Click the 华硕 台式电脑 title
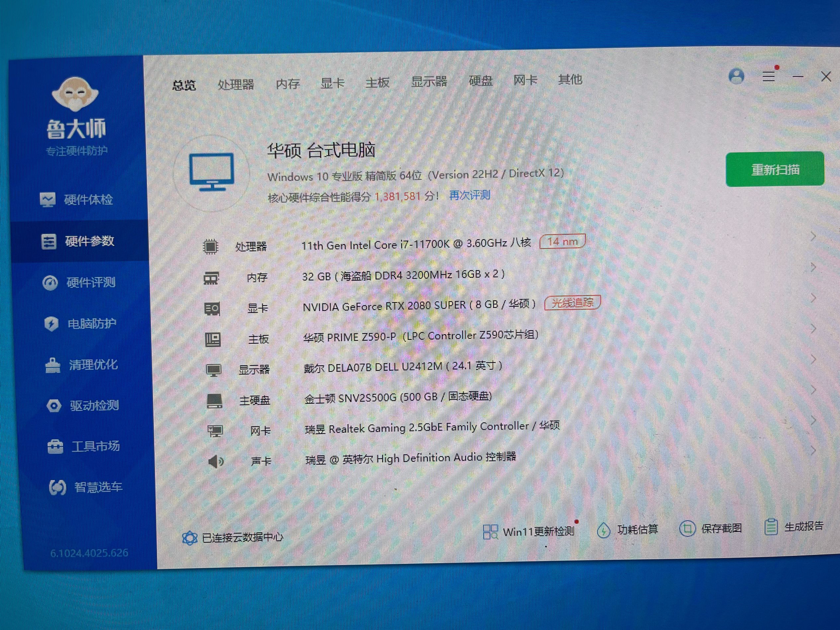840x630 pixels. 321,150
